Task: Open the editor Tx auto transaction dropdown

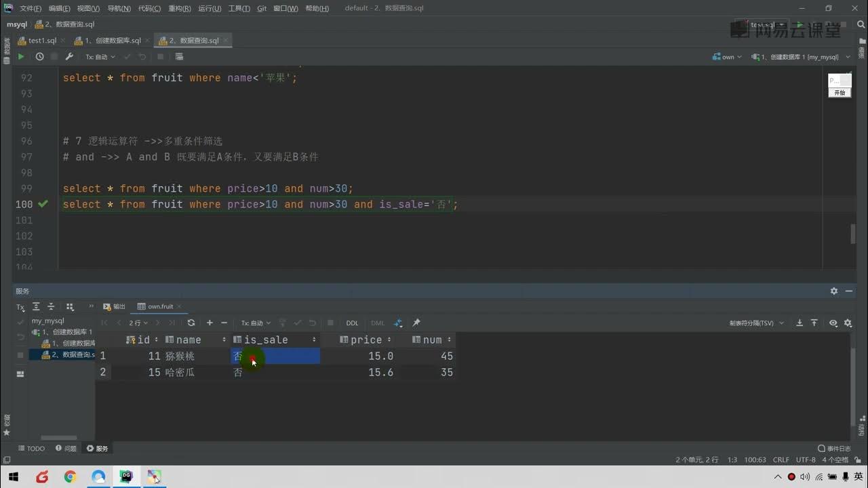Action: point(100,57)
